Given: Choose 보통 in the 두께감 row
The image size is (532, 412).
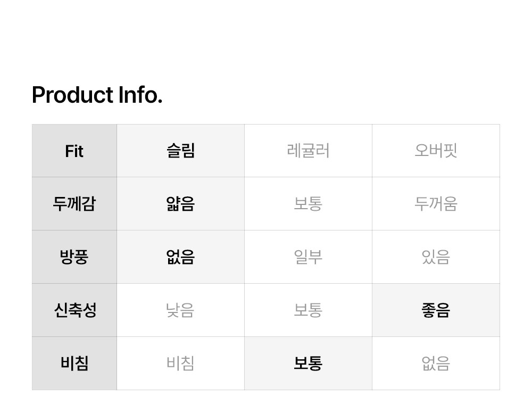Looking at the screenshot, I should pyautogui.click(x=308, y=204).
